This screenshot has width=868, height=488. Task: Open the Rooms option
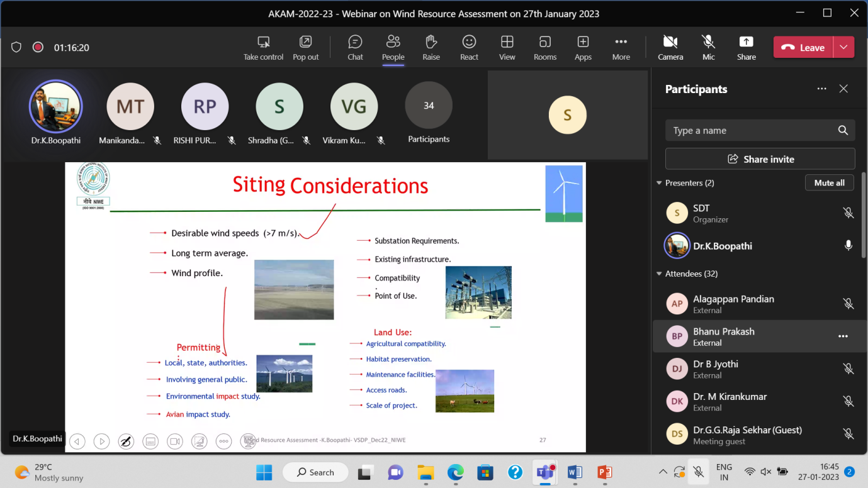point(545,47)
